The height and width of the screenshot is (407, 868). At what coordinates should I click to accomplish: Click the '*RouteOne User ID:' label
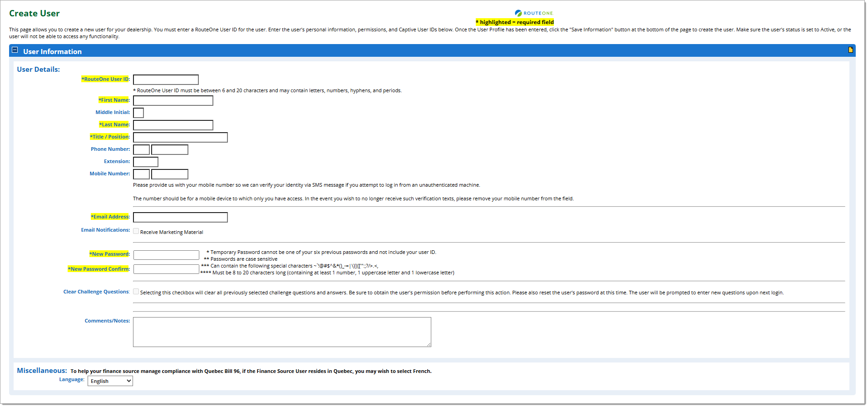pyautogui.click(x=106, y=79)
